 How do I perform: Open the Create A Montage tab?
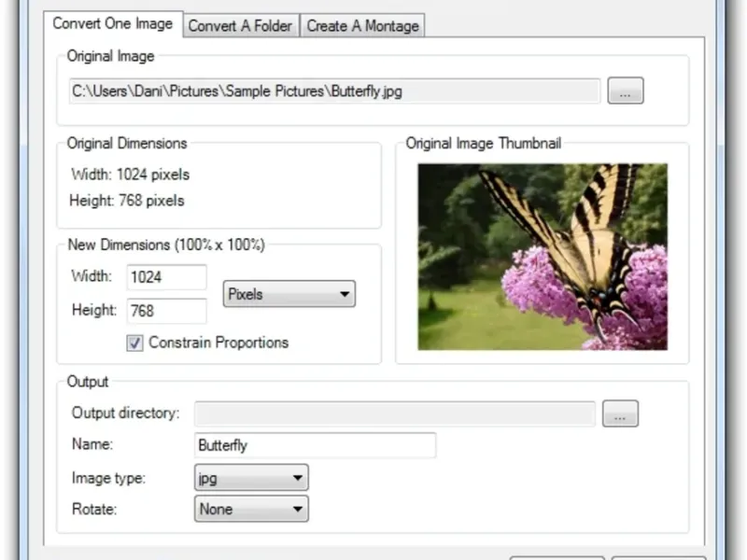[x=362, y=26]
